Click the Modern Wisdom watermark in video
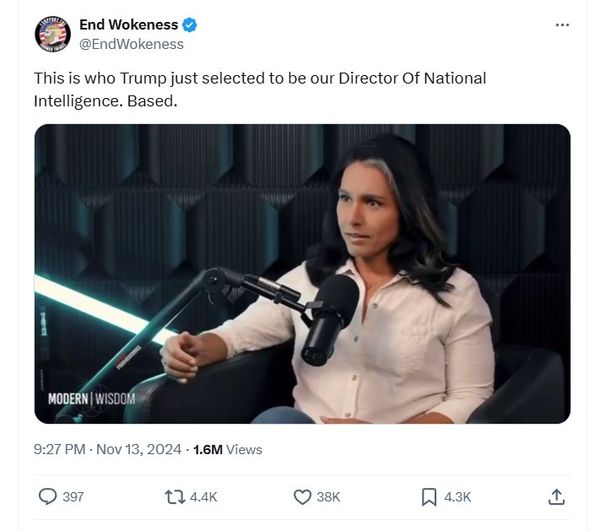Viewport: 600px width, 531px height. [x=91, y=399]
